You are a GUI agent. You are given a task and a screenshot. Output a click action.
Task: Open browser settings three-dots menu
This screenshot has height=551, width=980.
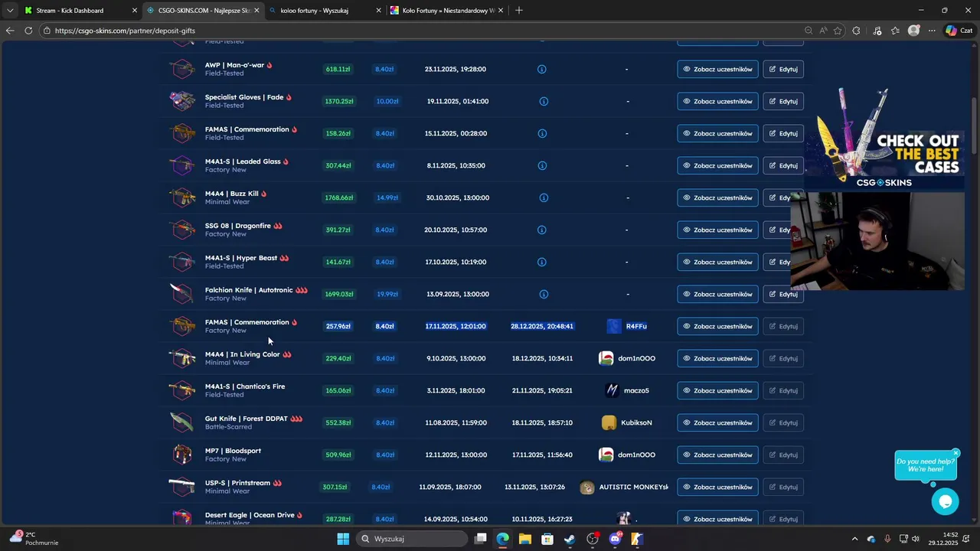(x=932, y=31)
